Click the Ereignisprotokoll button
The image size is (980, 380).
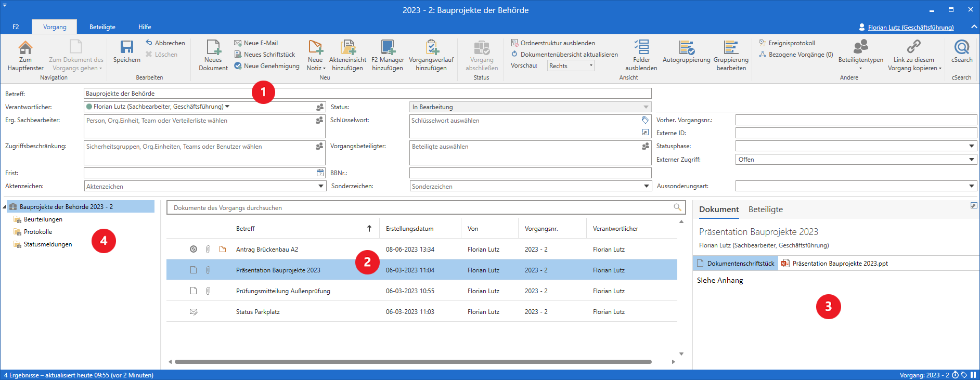click(791, 43)
